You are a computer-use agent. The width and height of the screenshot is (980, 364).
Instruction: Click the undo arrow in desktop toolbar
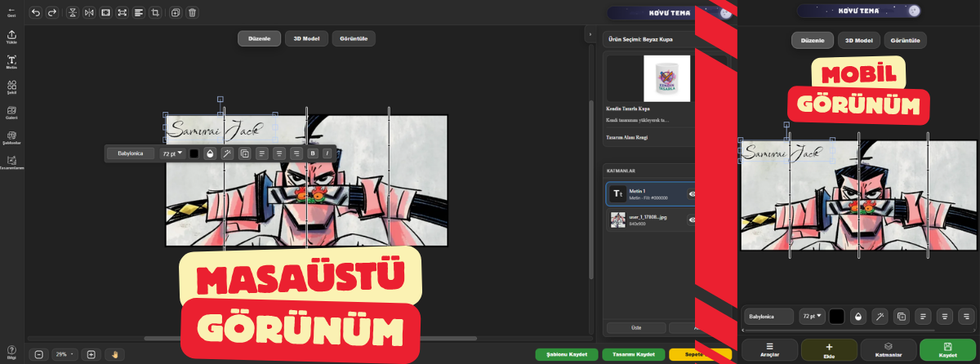(36, 12)
